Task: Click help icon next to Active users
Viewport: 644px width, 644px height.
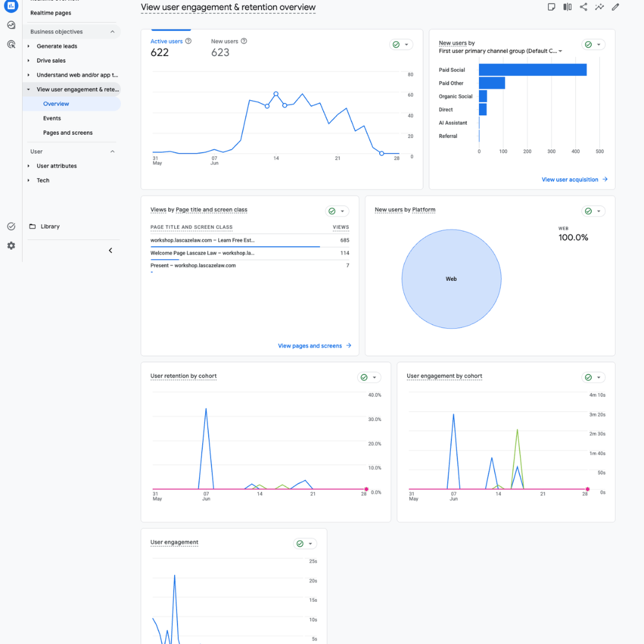Action: tap(188, 41)
